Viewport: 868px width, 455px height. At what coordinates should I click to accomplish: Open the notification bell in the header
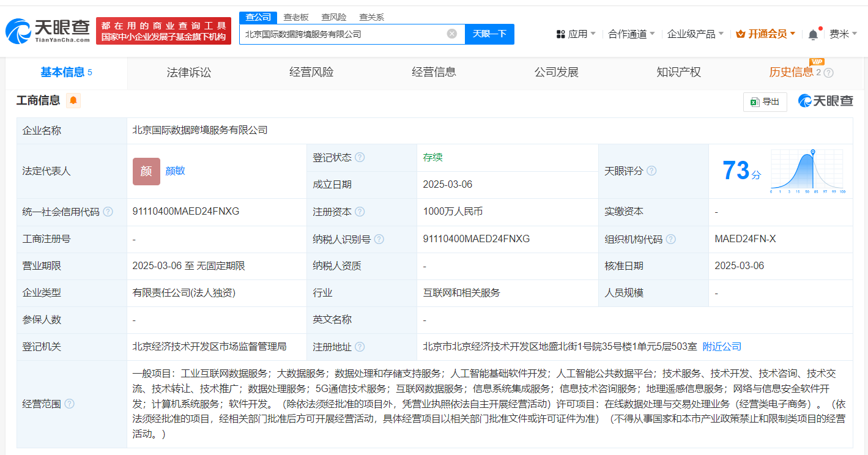(x=813, y=34)
